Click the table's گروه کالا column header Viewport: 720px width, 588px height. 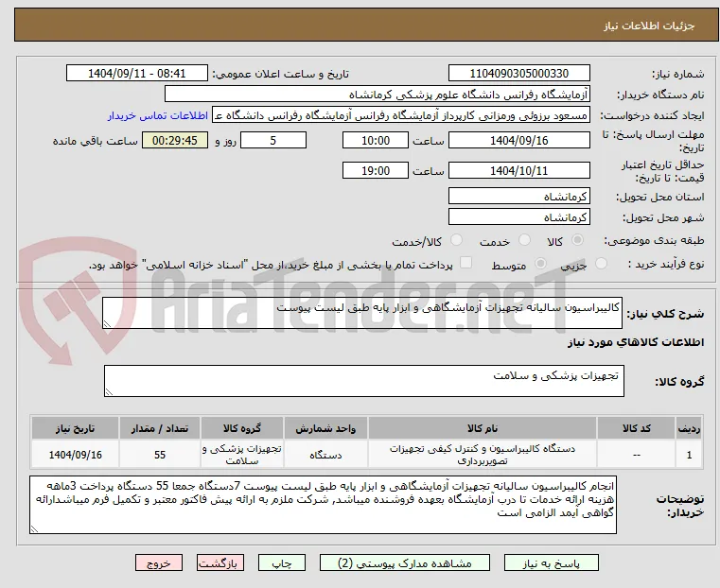[242, 428]
